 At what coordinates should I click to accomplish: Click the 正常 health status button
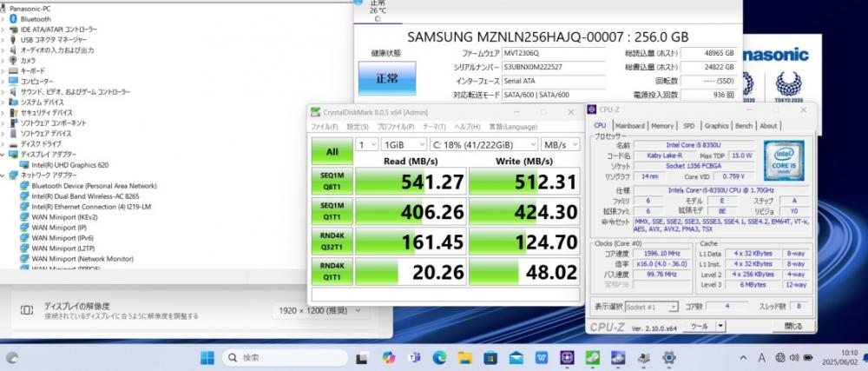(x=387, y=78)
